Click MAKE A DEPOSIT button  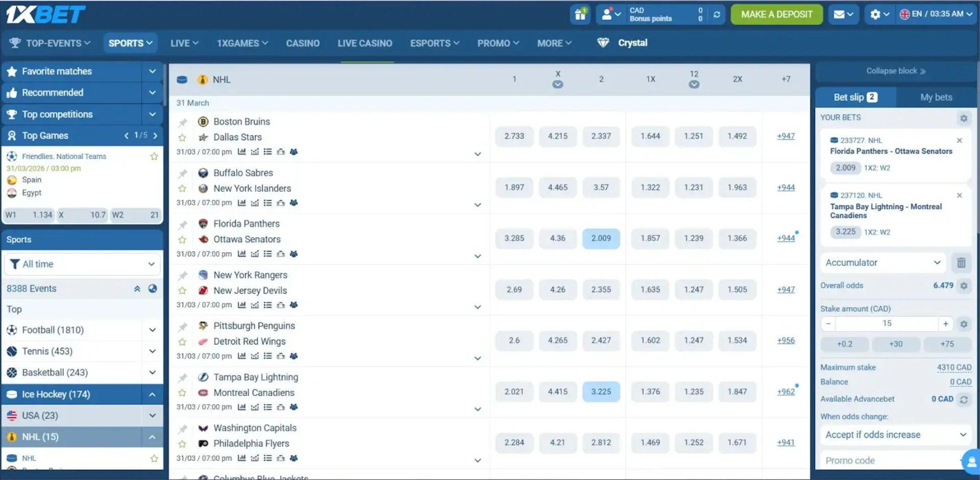[x=776, y=14]
